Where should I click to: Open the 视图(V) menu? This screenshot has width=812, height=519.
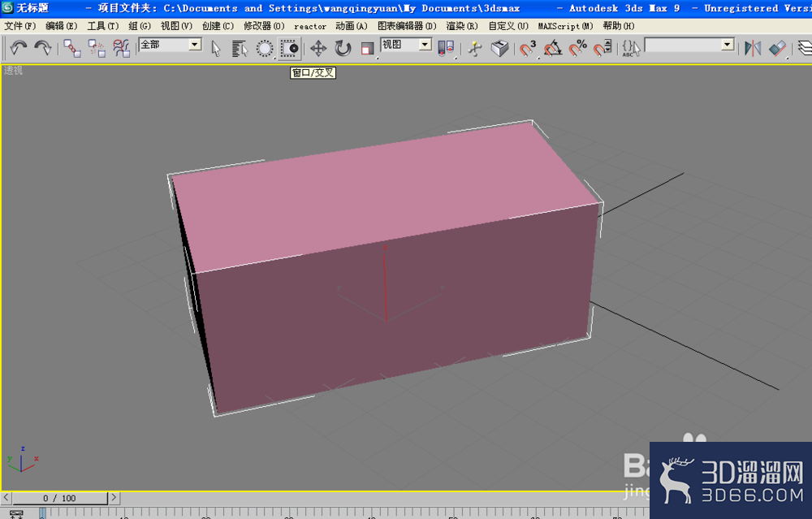[x=176, y=26]
